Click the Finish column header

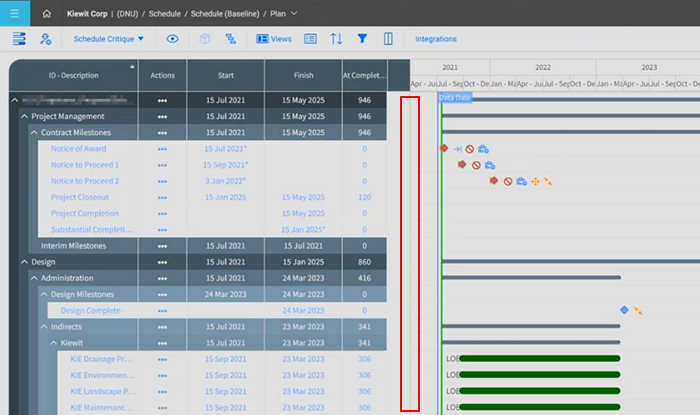[x=304, y=75]
